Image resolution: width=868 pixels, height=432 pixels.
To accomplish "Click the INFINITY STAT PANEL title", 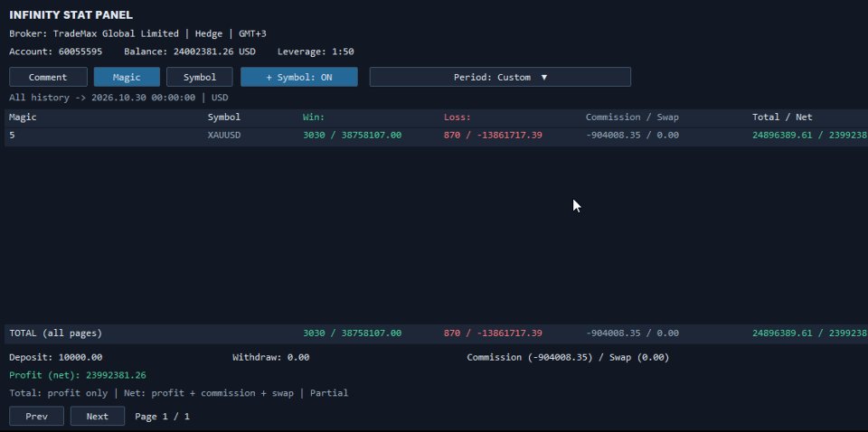I will (71, 15).
